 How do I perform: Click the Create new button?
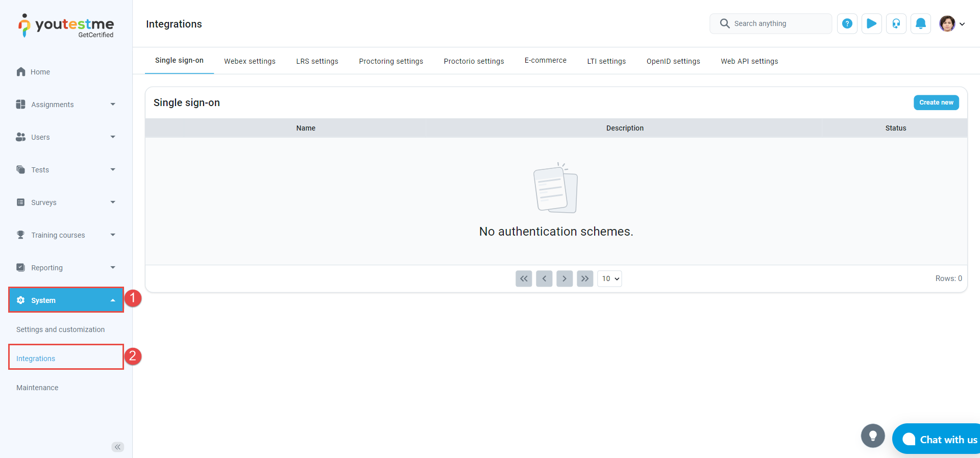pyautogui.click(x=936, y=103)
